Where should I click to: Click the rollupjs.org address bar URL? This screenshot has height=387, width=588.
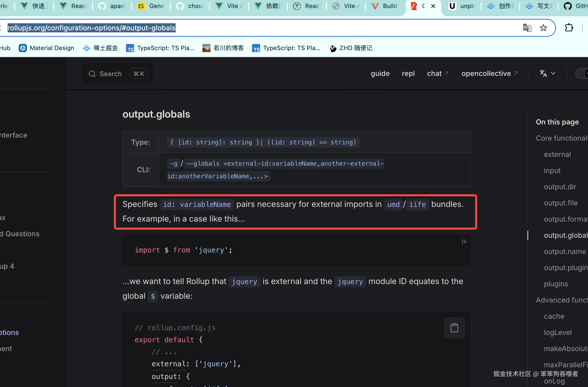tap(91, 28)
